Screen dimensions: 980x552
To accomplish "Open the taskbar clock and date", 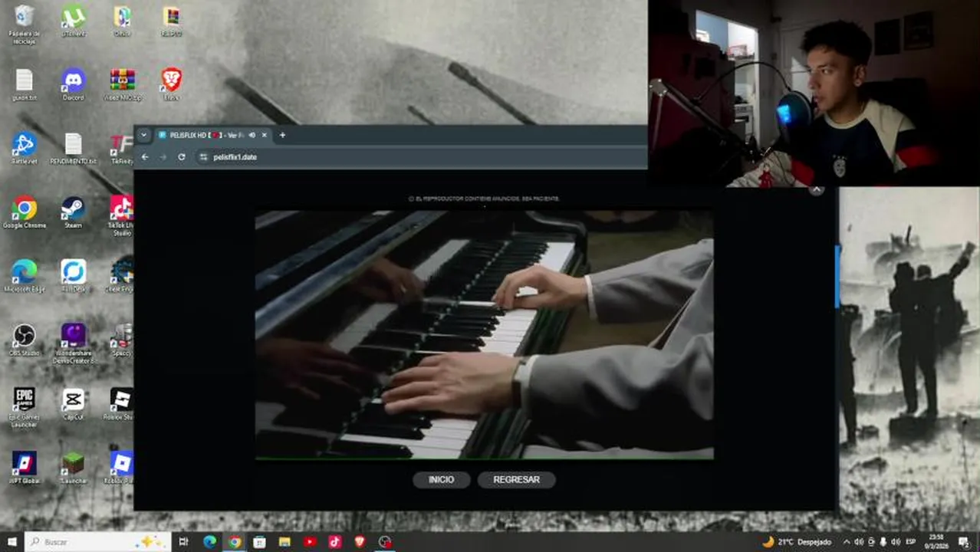I will 936,542.
